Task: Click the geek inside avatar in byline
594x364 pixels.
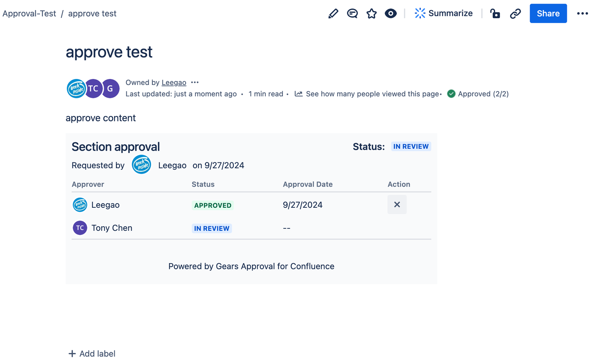Action: click(x=77, y=89)
